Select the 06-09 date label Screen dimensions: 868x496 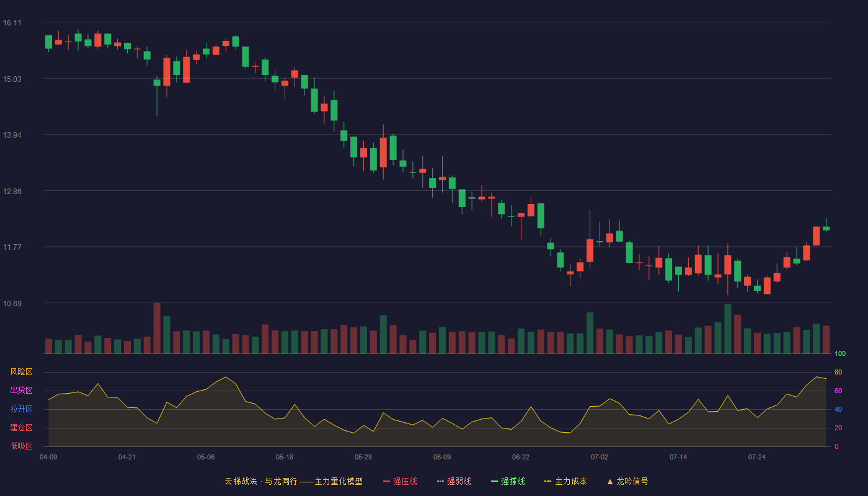coord(442,457)
